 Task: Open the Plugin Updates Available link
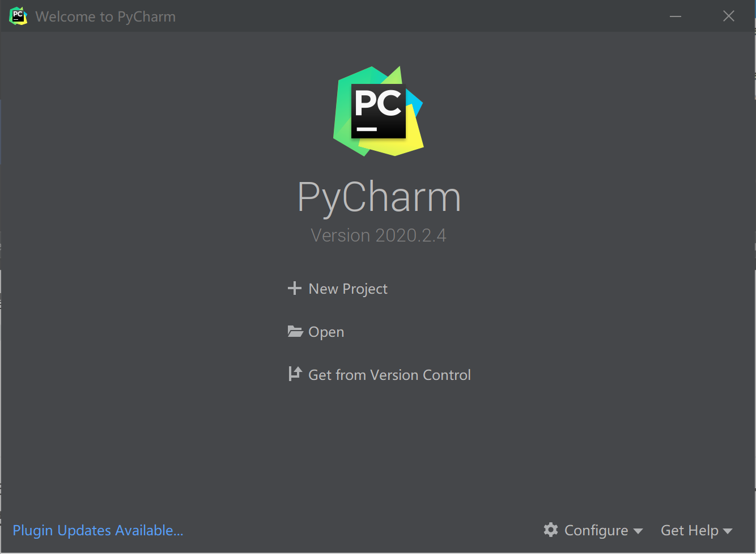98,530
